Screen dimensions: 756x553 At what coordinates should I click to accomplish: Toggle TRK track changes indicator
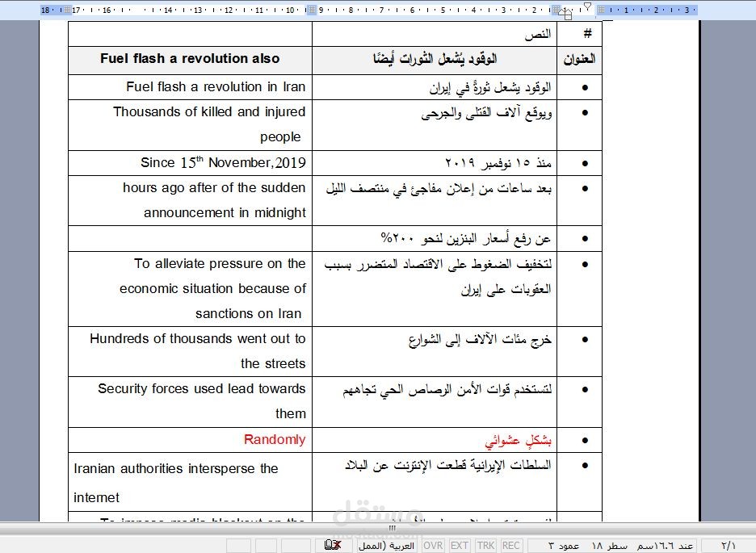coord(485,545)
